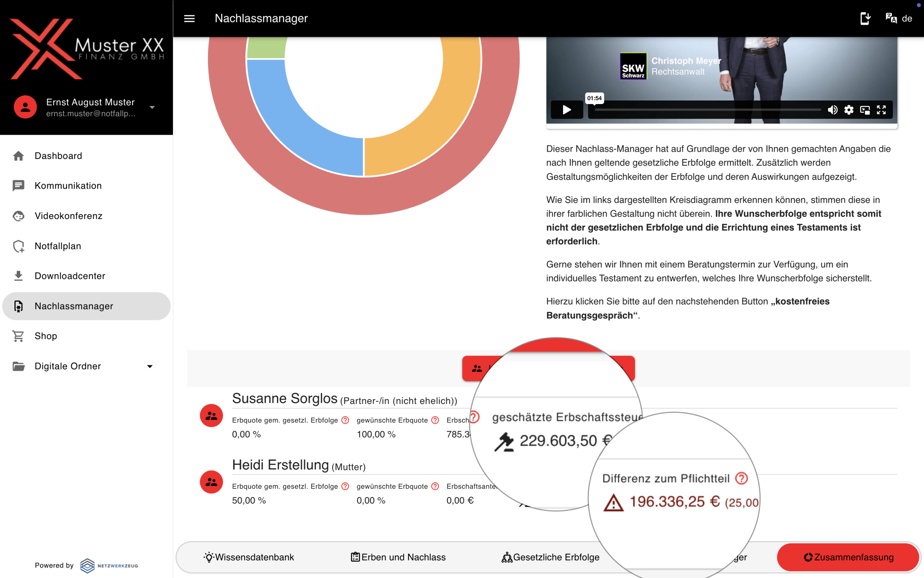Expand the Digitale Ordner dropdown arrow

tap(150, 366)
